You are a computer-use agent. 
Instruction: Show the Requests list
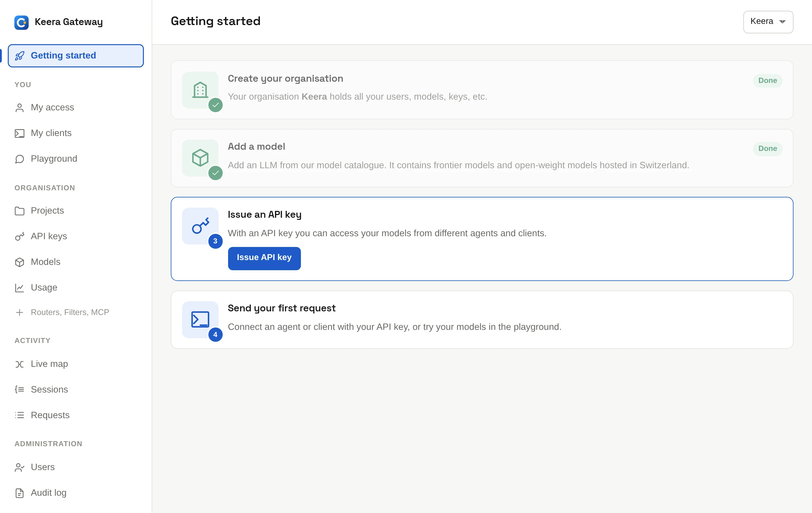[76, 415]
